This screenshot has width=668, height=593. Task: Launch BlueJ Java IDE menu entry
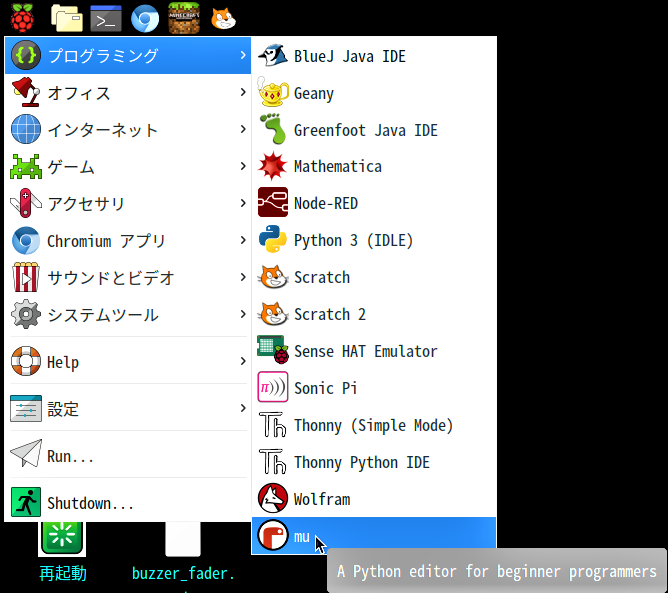click(x=374, y=55)
